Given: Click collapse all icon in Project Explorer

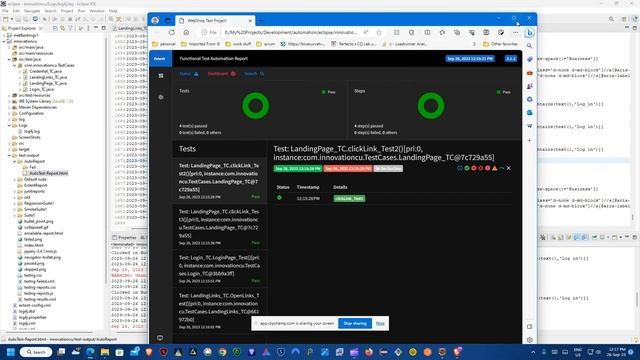Looking at the screenshot, I should tap(55, 28).
